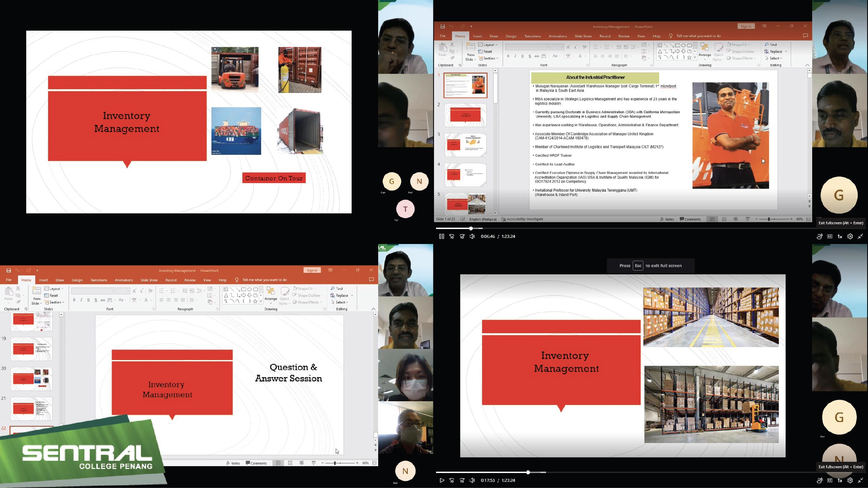The width and height of the screenshot is (868, 488).
Task: Open Quick Styles in the Q&A PowerPoint ribbon
Action: pos(284,296)
